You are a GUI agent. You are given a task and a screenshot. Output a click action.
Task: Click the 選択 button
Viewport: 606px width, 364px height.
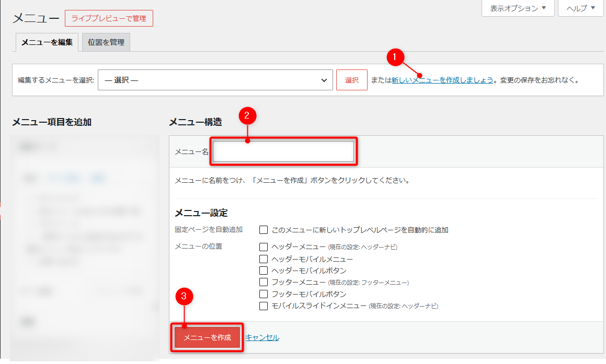coord(352,80)
